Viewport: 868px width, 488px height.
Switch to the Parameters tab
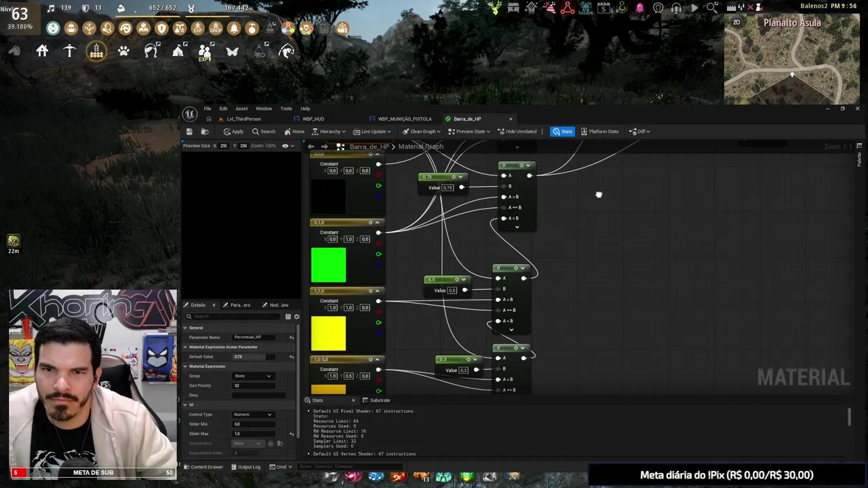(239, 305)
